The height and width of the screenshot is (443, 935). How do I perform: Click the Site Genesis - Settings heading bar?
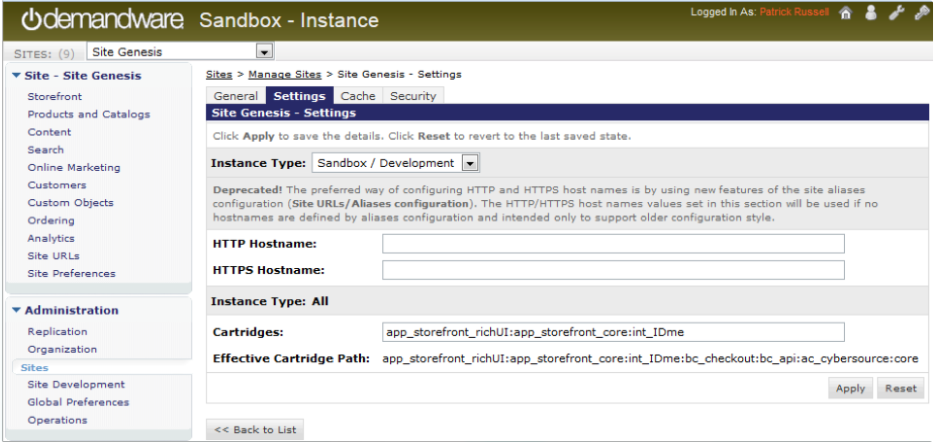click(568, 112)
